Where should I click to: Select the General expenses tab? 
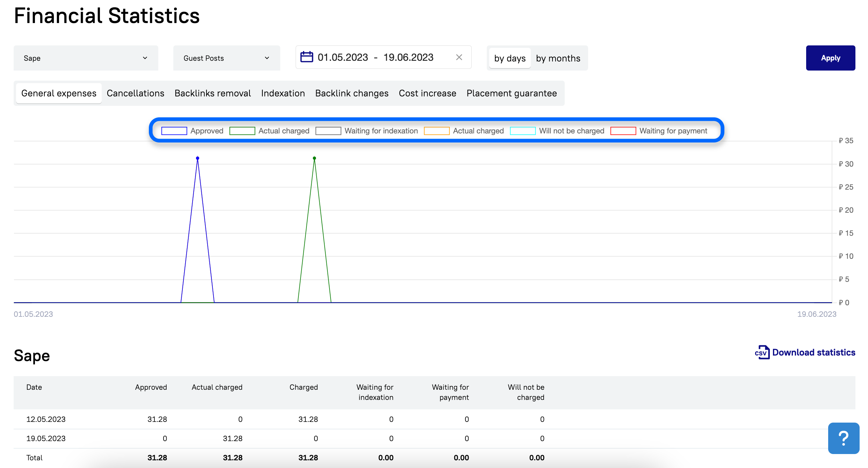click(59, 93)
